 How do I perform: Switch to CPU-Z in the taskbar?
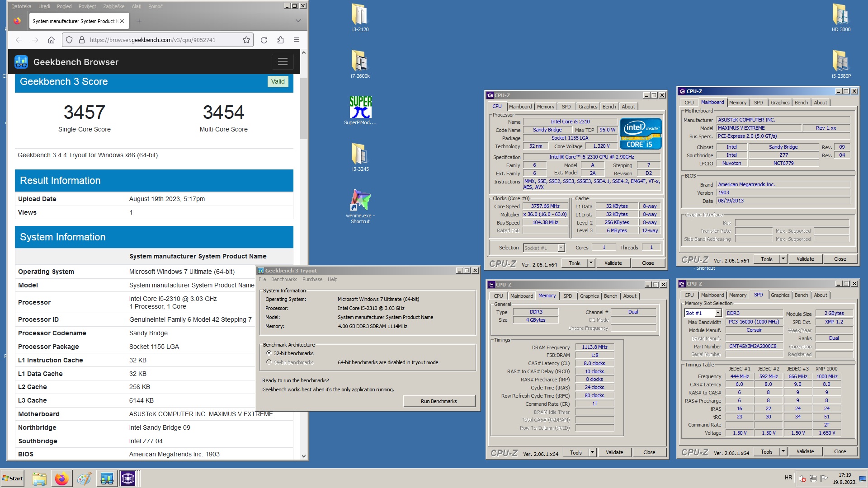pyautogui.click(x=128, y=479)
